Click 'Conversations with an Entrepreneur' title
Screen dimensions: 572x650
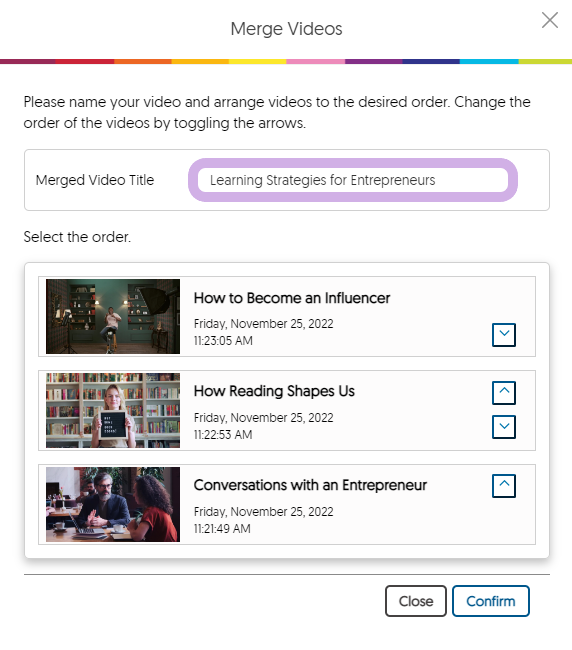(310, 485)
